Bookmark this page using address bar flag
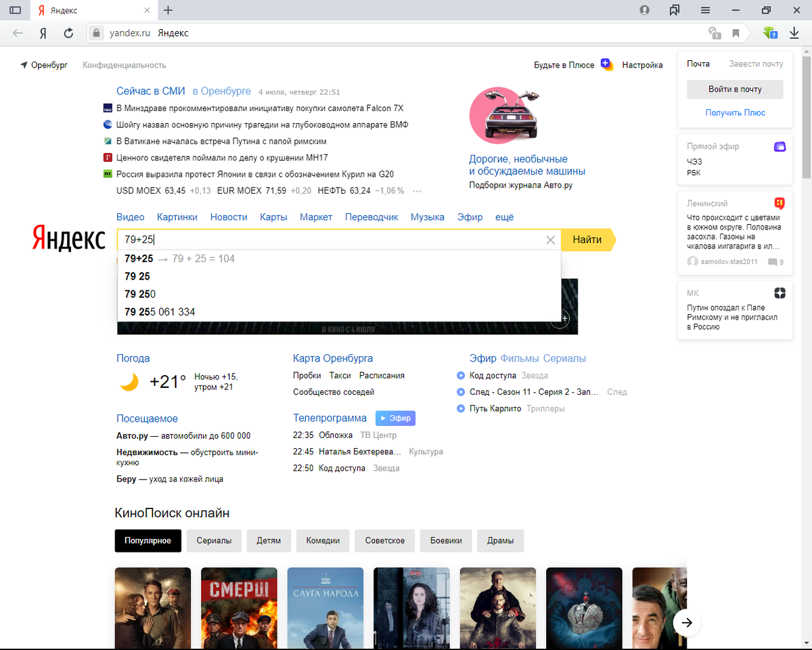Screen dimensions: 812x650 tap(736, 32)
